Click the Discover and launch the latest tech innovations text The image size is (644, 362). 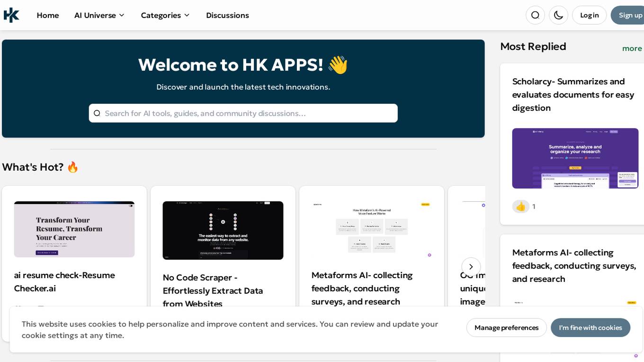(243, 87)
